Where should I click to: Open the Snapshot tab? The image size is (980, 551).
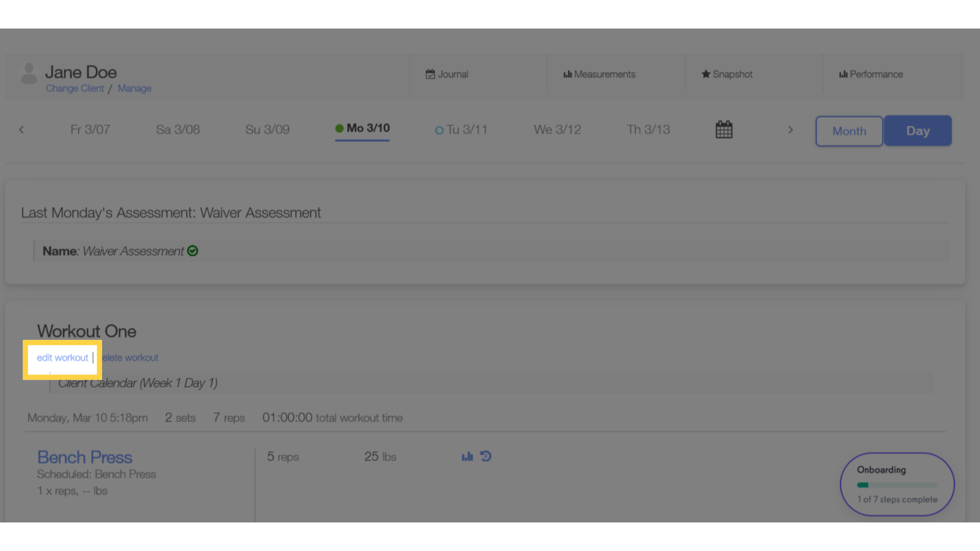coord(727,74)
